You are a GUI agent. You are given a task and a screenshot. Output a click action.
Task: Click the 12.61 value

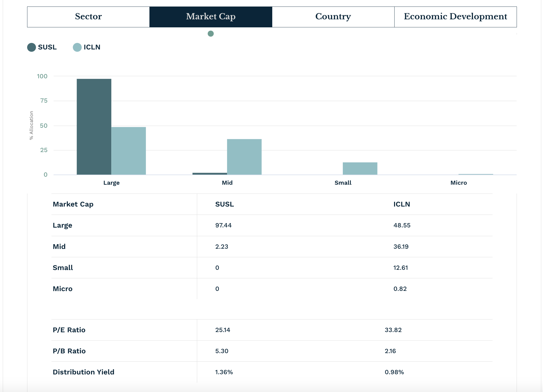coord(401,268)
